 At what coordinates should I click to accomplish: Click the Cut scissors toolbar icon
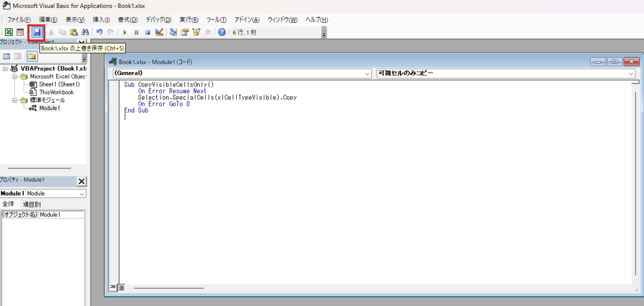pos(52,32)
